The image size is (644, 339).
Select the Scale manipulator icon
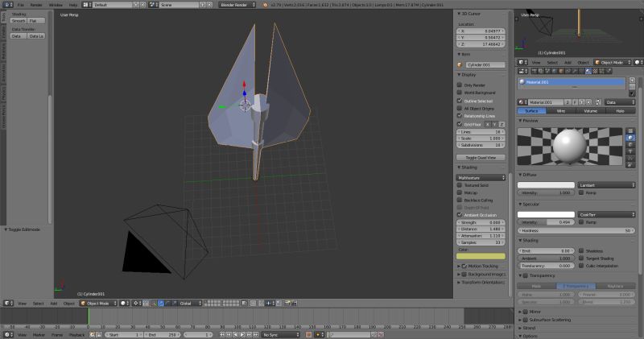(x=174, y=304)
